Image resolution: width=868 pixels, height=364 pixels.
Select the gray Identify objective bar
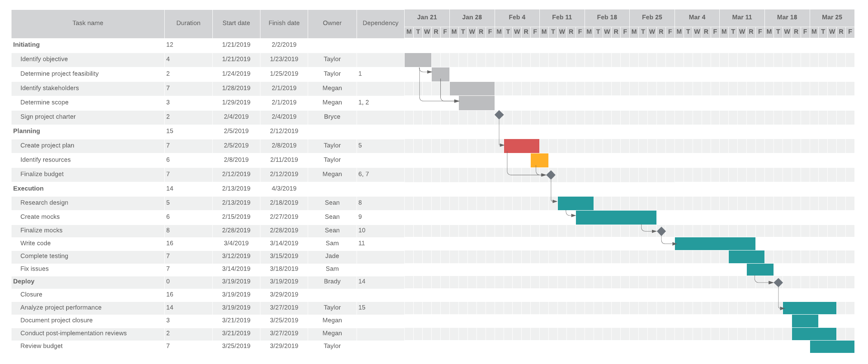click(x=418, y=60)
